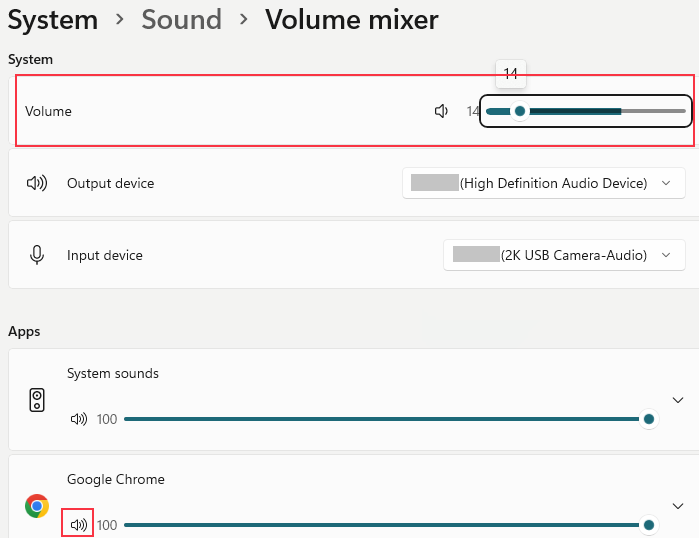Click the Volume mixer page title
The image size is (699, 538).
(351, 20)
